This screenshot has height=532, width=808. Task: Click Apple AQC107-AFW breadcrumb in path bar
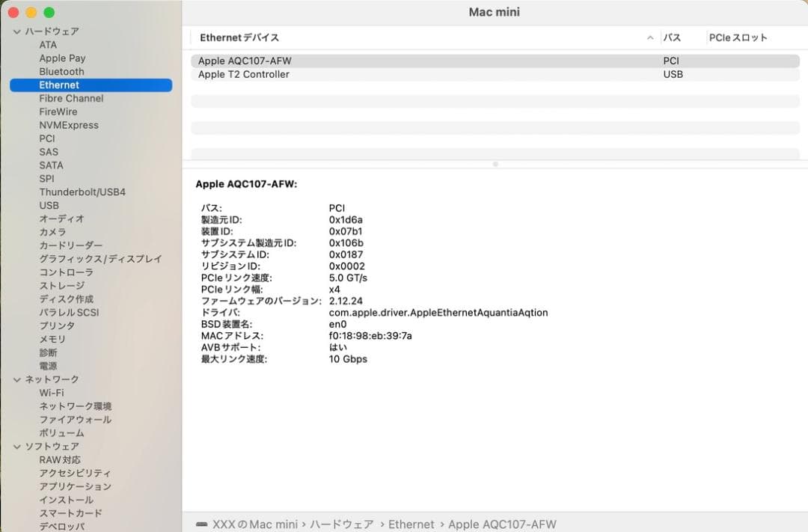503,525
